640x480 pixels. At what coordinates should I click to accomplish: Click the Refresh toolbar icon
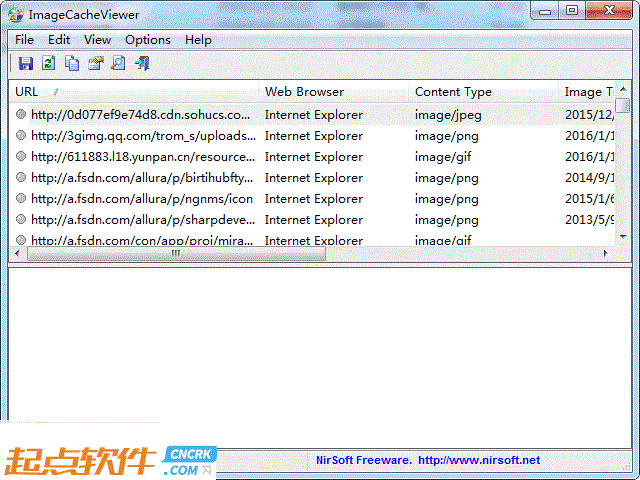pos(49,63)
